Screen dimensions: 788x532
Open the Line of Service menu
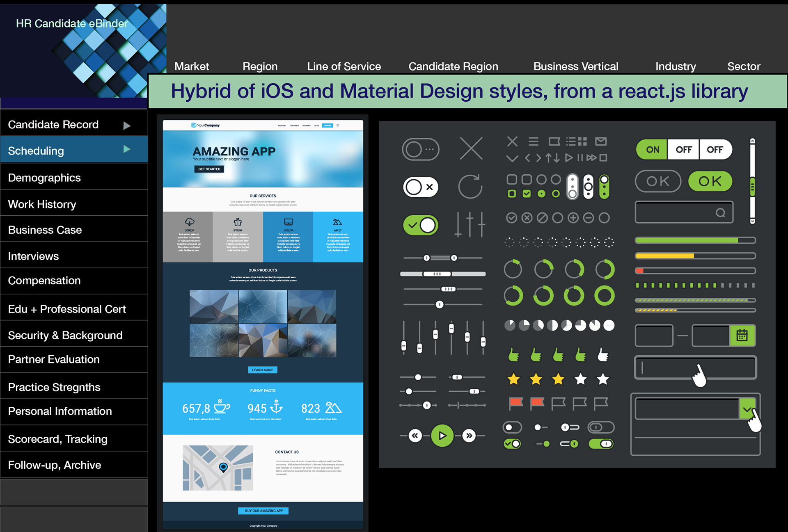click(x=344, y=66)
